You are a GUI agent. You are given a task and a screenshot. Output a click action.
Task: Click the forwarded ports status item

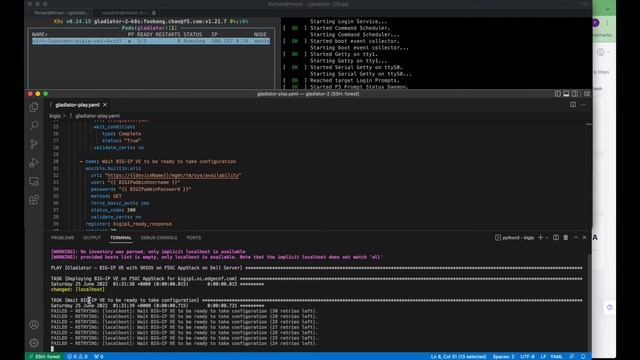[99, 357]
